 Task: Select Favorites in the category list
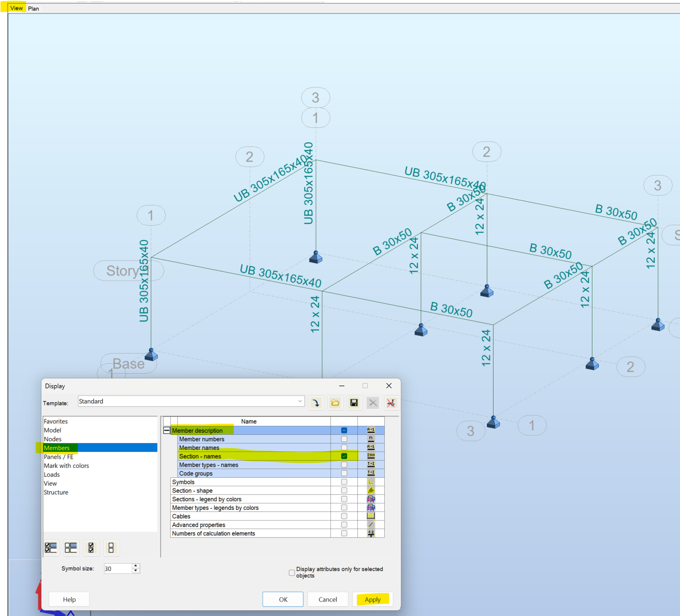coord(56,421)
